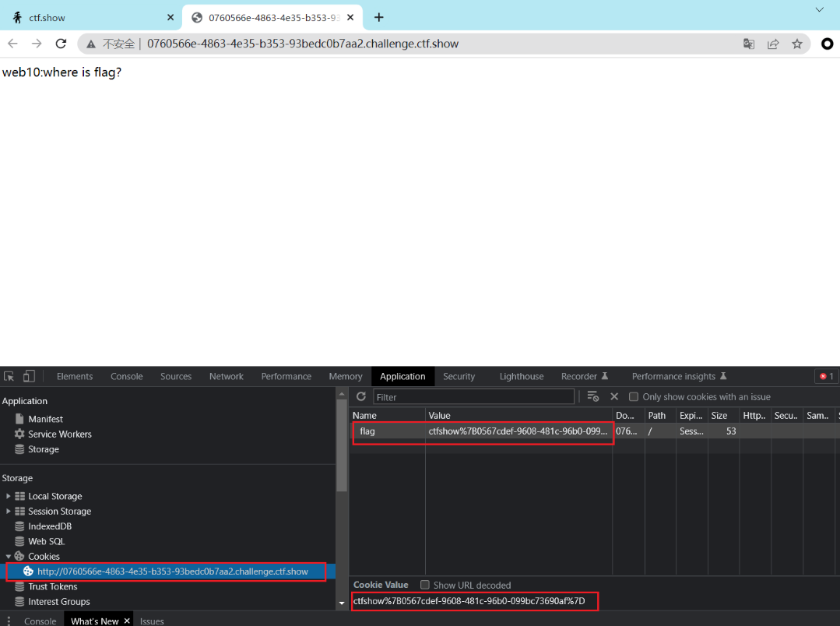Click the address bar URL
Image resolution: width=840 pixels, height=626 pixels.
303,44
